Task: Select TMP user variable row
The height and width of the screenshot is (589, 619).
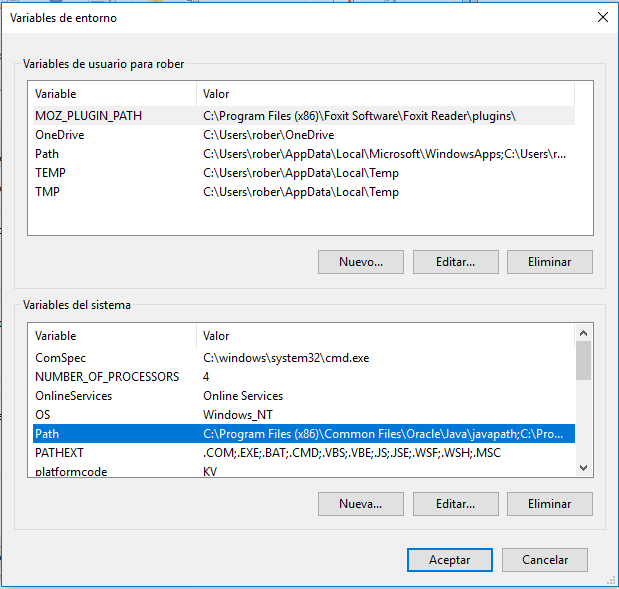Action: click(304, 191)
